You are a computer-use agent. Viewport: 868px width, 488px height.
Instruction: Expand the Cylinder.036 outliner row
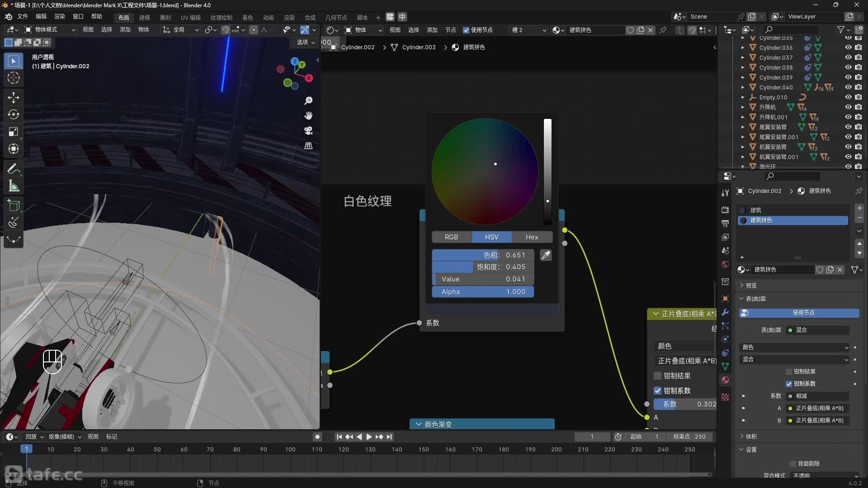(743, 47)
